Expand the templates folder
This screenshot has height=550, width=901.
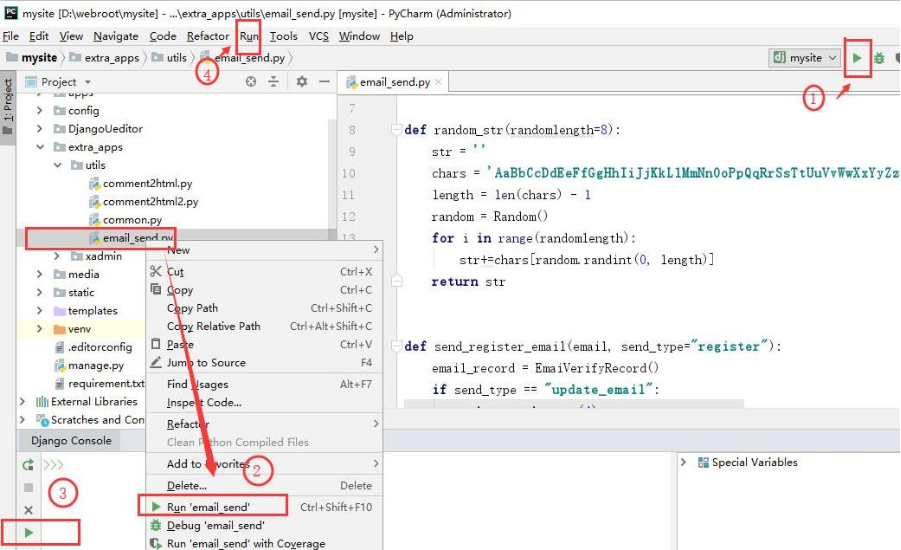pos(40,310)
